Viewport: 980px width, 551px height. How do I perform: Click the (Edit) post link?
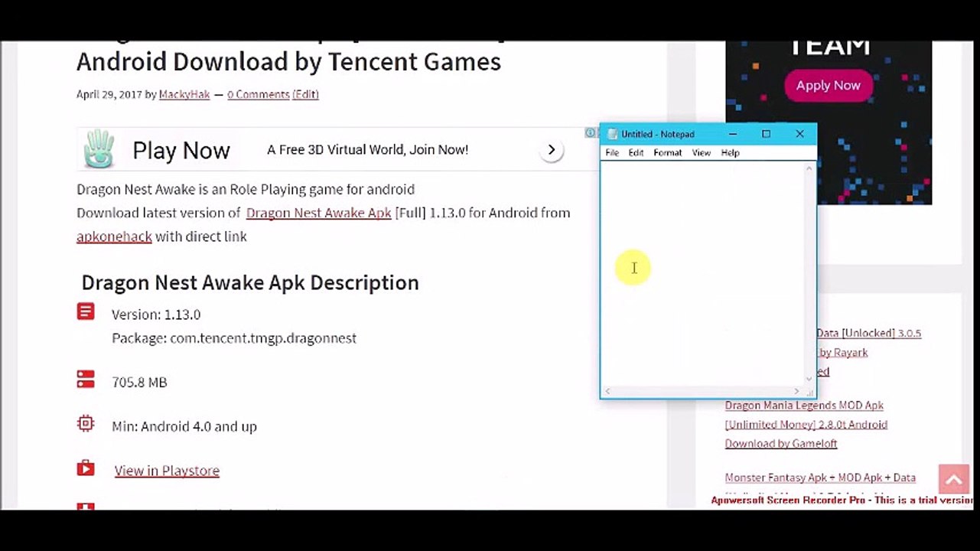[x=305, y=94]
